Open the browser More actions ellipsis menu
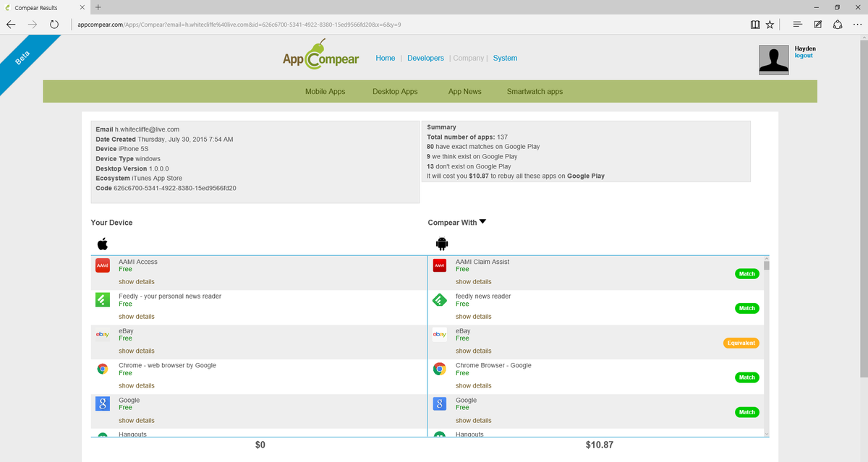The width and height of the screenshot is (868, 462). click(x=857, y=24)
